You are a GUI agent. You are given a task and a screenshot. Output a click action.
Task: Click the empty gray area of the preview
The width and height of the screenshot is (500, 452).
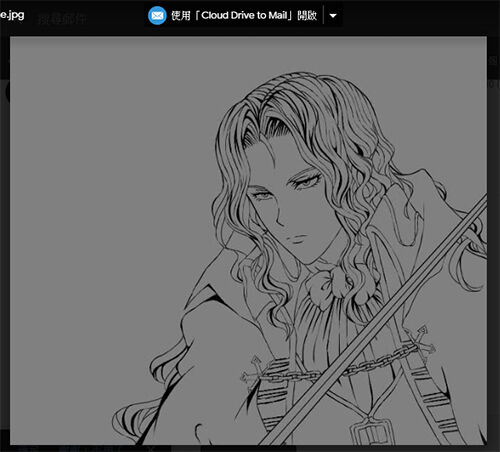click(100, 167)
